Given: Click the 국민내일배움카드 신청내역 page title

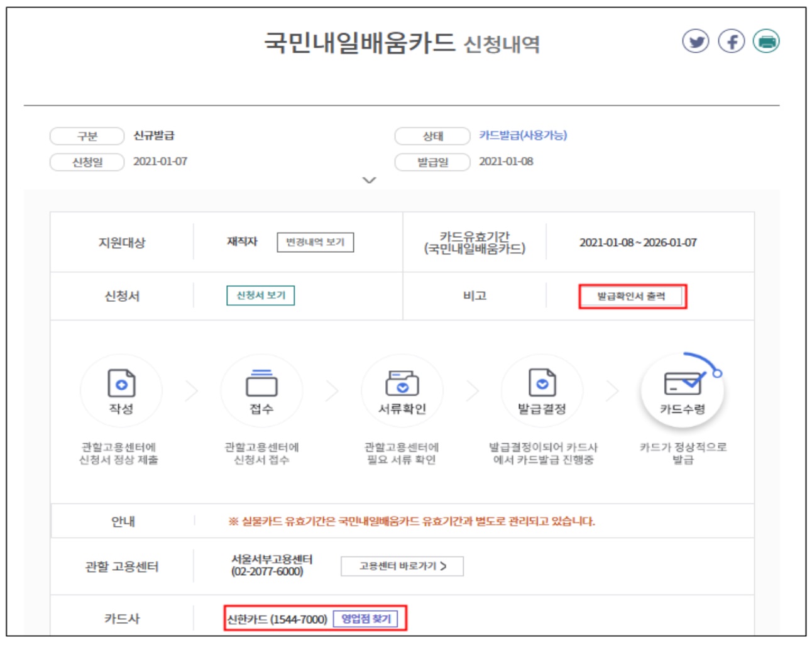Looking at the screenshot, I should click(x=402, y=43).
